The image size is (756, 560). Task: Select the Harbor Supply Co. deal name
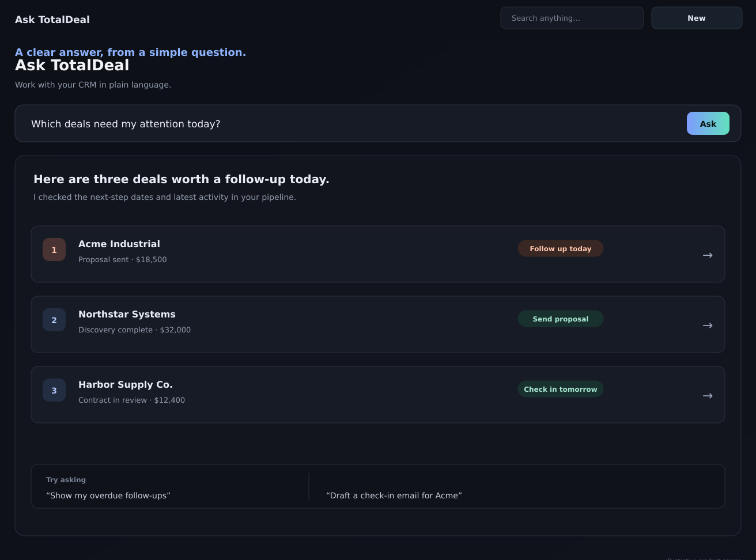tap(126, 384)
